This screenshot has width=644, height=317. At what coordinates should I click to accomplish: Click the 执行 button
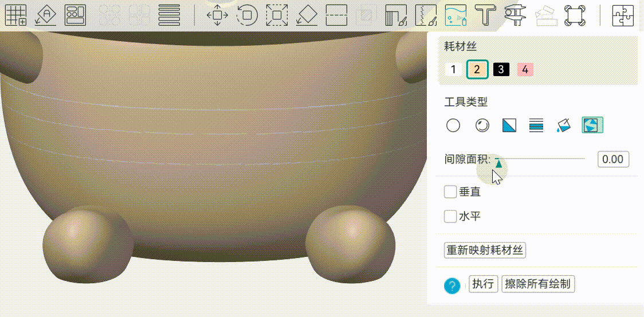(483, 284)
